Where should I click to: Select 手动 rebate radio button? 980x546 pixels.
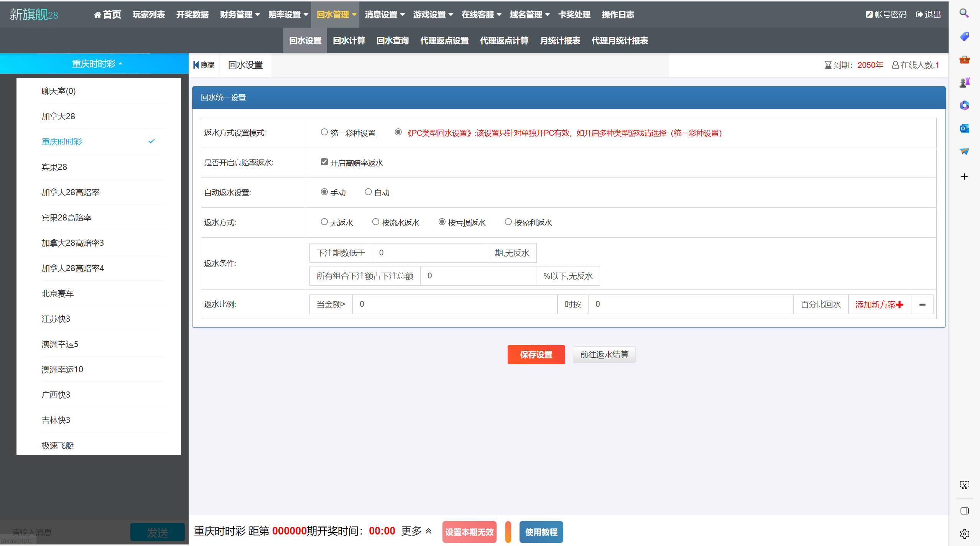pos(324,192)
